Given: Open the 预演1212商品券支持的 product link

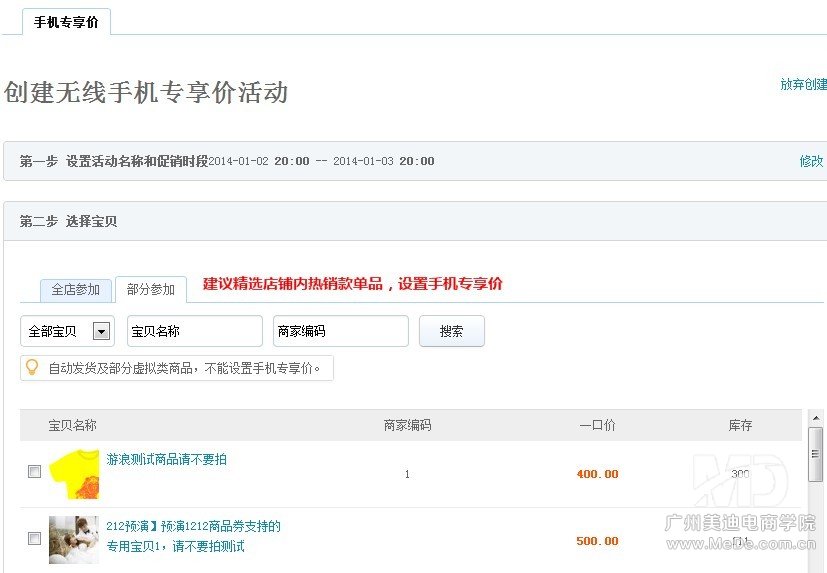Looking at the screenshot, I should click(194, 536).
